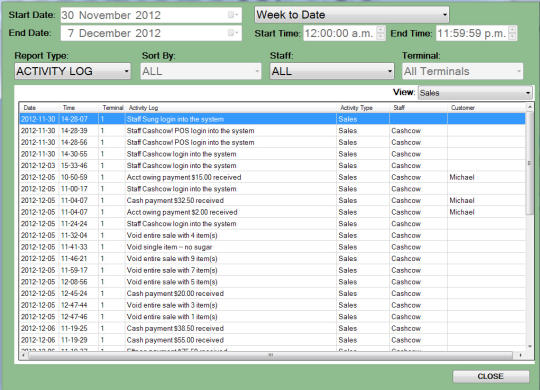Select row 'Staff Sung login into the system'
This screenshot has width=540, height=390.
click(272, 119)
